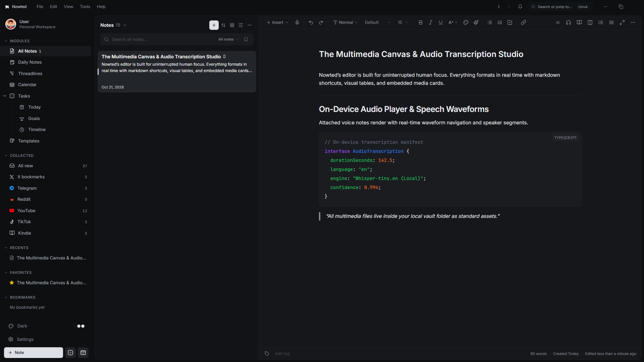
Task: Apply bold formatting
Action: pyautogui.click(x=420, y=22)
